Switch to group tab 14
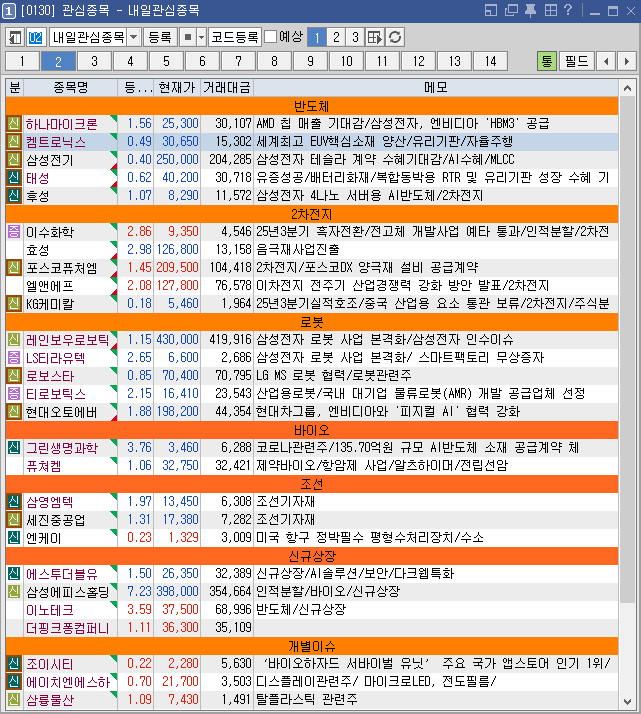641x714 pixels. point(490,61)
